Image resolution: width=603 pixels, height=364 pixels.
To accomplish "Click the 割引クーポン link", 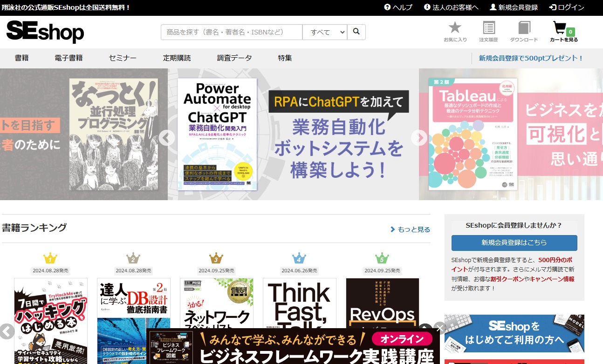I will coord(507,279).
